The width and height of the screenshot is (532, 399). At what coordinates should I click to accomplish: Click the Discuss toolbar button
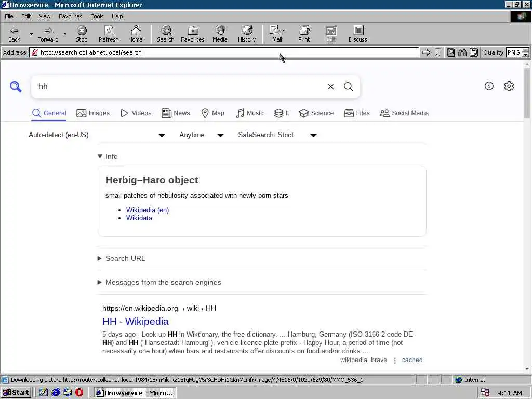357,34
